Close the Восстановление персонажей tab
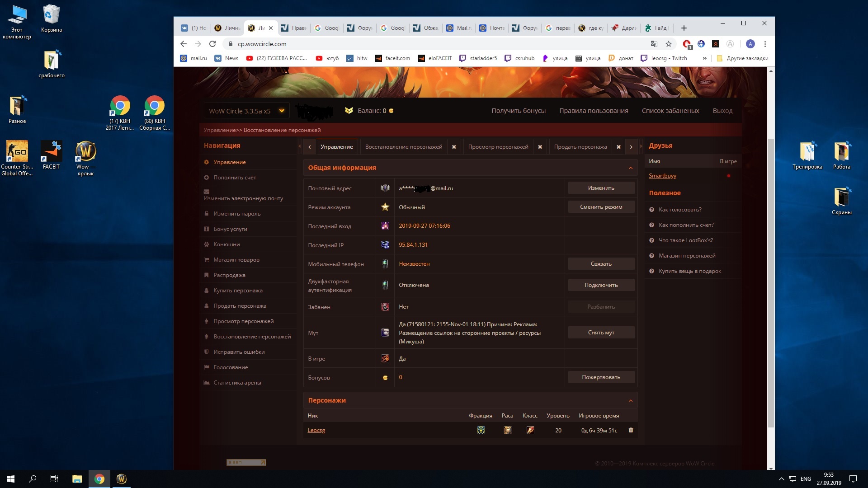868x488 pixels. 454,147
